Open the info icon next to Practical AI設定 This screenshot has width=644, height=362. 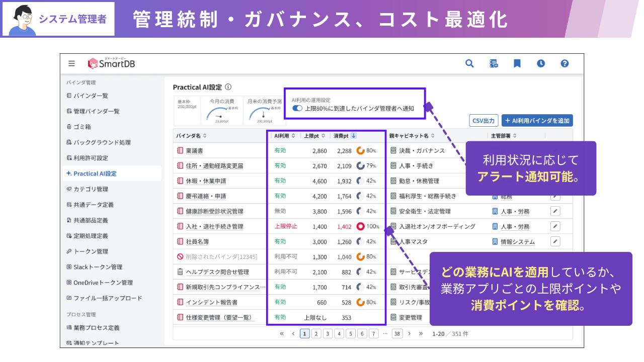pos(228,86)
